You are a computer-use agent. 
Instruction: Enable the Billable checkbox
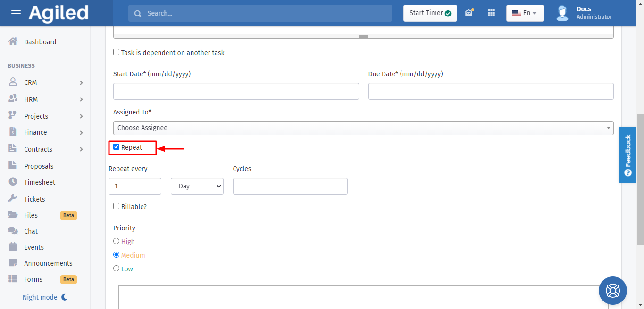pos(117,206)
